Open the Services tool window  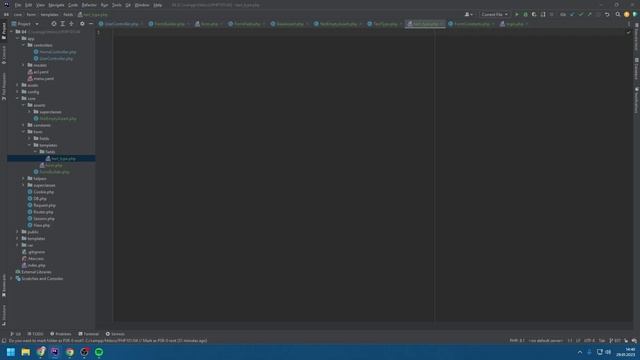coord(115,334)
